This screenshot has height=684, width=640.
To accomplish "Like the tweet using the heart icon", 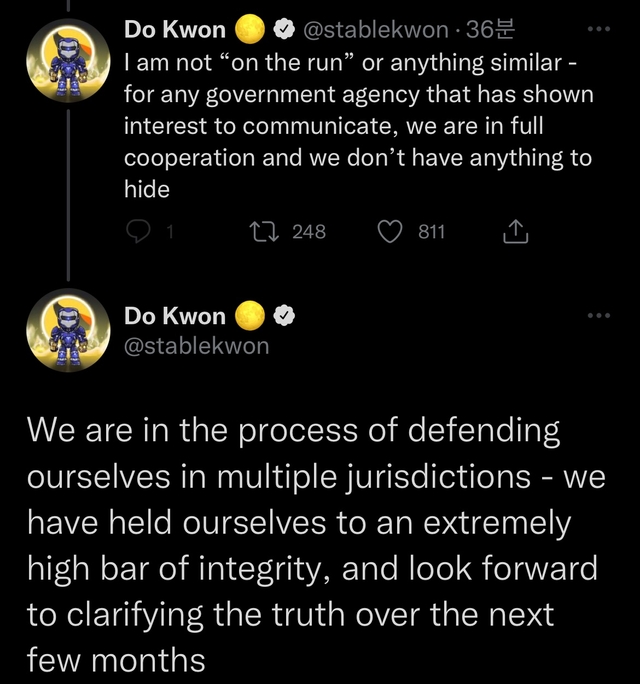I will [389, 232].
